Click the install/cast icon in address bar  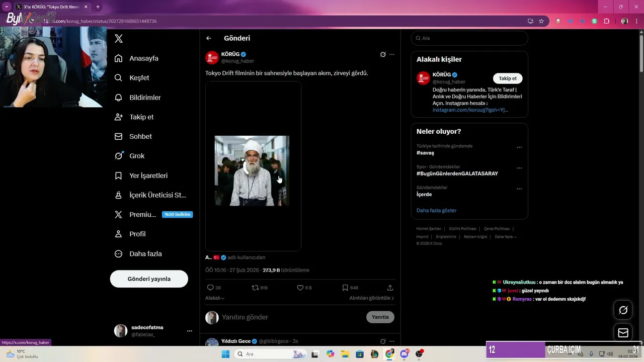530,21
